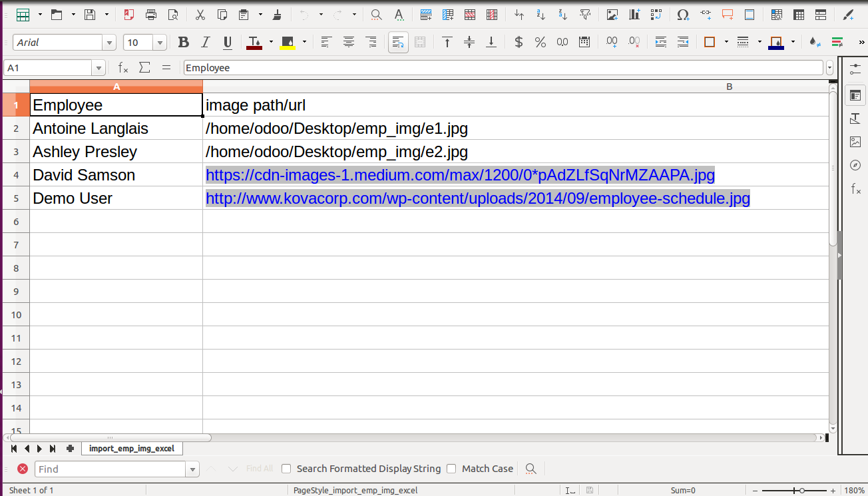Expand the Name Box dropdown

point(99,68)
